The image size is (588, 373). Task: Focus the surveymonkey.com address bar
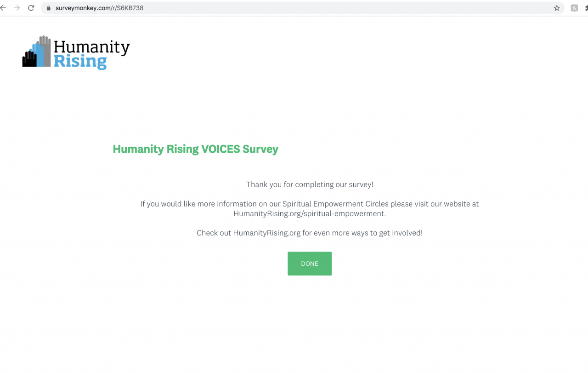point(276,8)
